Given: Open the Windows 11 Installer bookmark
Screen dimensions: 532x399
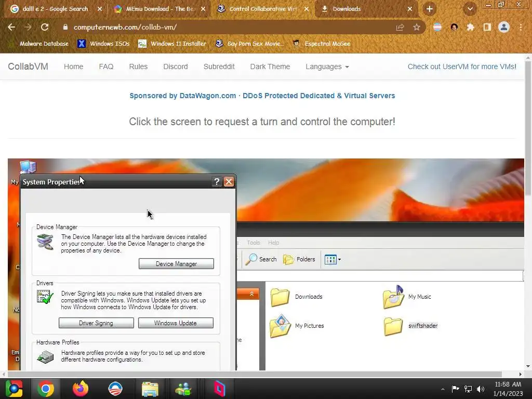Looking at the screenshot, I should click(x=172, y=44).
